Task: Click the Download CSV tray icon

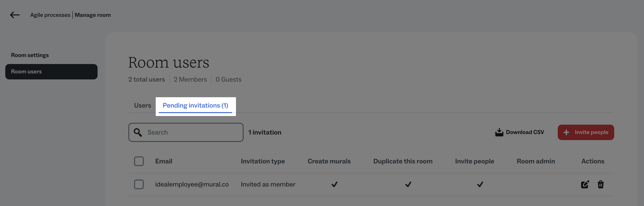Action: (499, 132)
